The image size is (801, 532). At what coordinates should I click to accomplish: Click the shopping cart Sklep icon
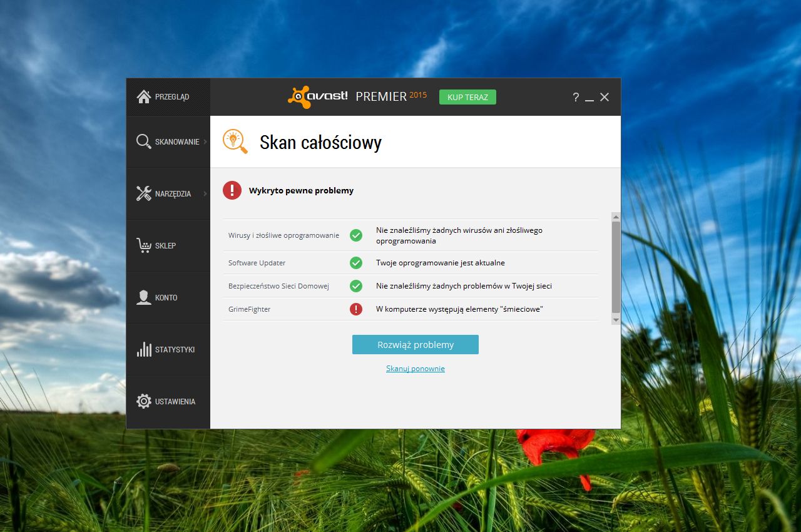[144, 245]
